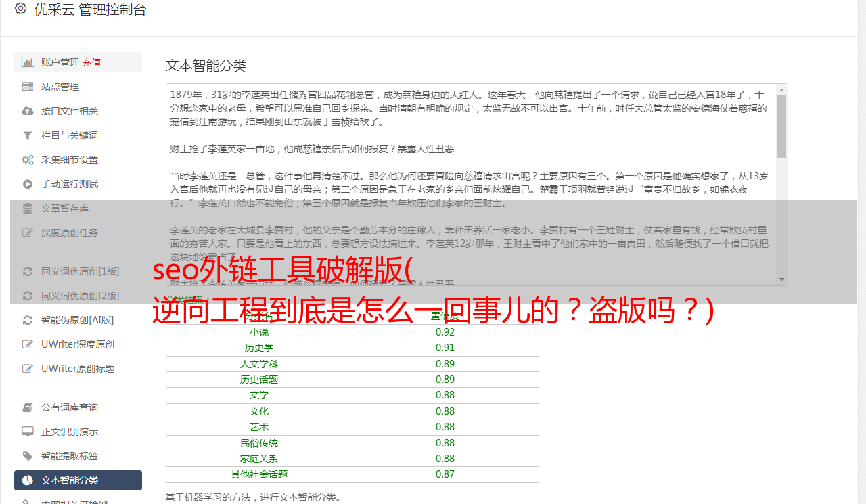Click the red 充值 recharge link

point(92,62)
